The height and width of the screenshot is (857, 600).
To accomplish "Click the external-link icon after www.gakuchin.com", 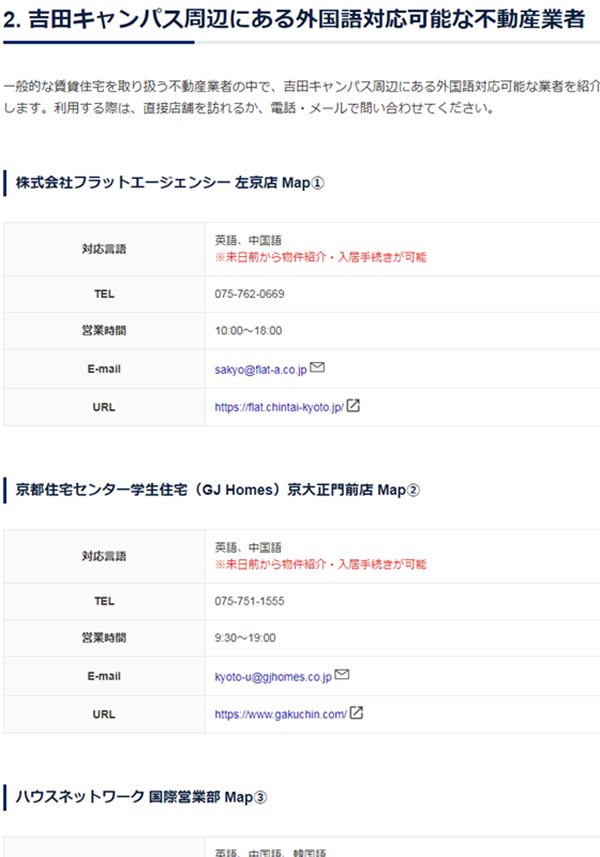I will point(356,713).
